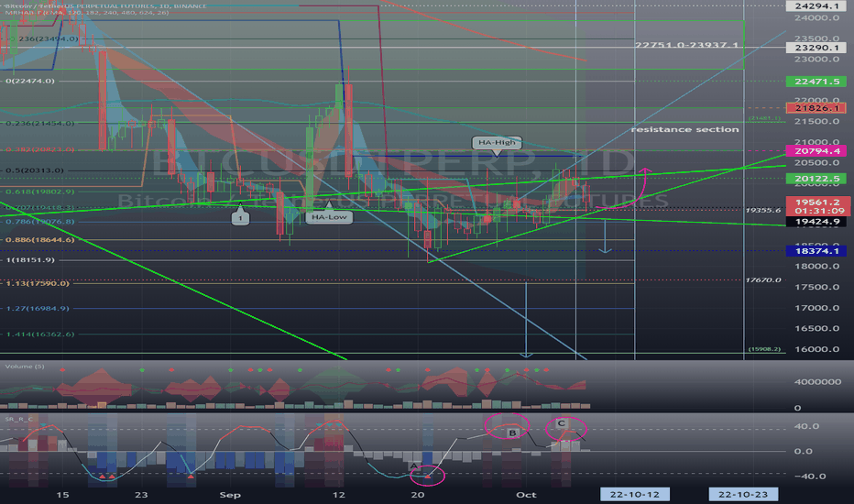Click the 4000000 volume scale value
854x504 pixels.
click(817, 382)
